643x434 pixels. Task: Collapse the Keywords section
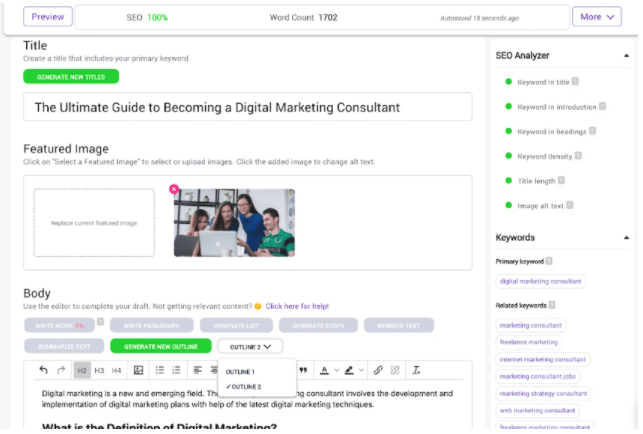pyautogui.click(x=626, y=238)
